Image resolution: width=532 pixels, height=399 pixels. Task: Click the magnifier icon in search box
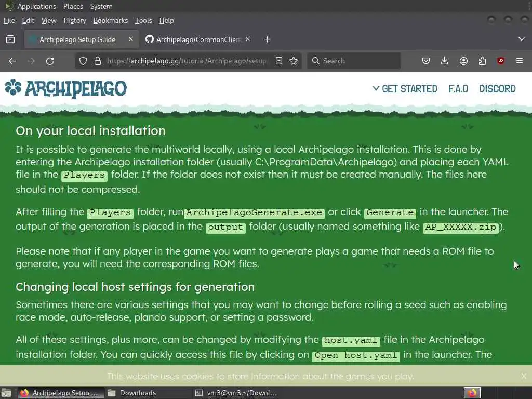pyautogui.click(x=315, y=61)
